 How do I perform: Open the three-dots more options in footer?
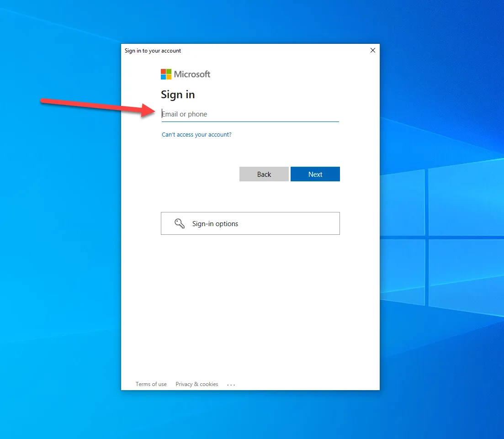pos(231,385)
